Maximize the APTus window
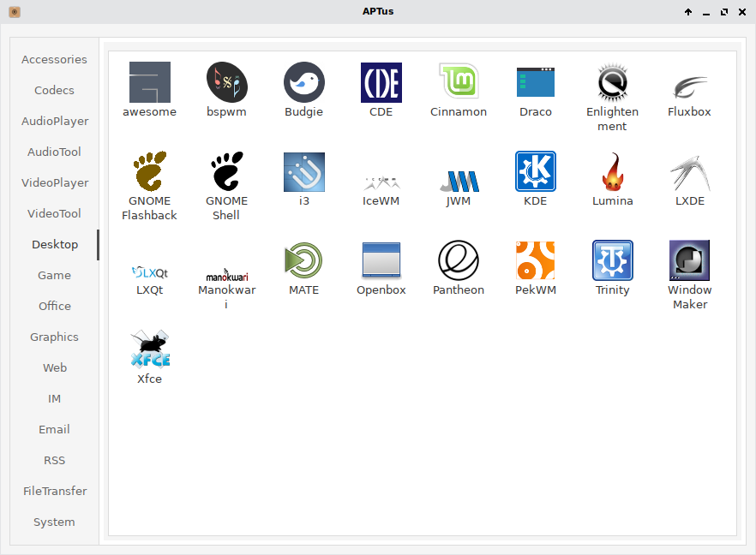 (x=724, y=12)
